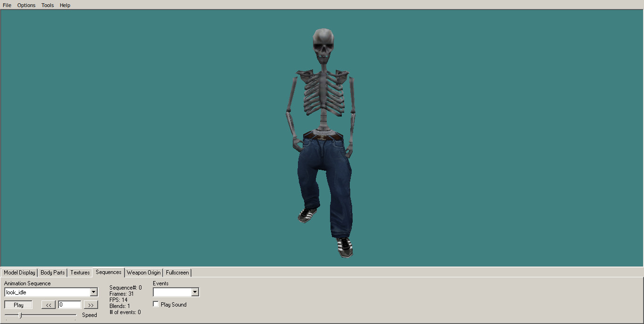Image resolution: width=644 pixels, height=324 pixels.
Task: Click the look_idle combo box text area
Action: point(42,292)
